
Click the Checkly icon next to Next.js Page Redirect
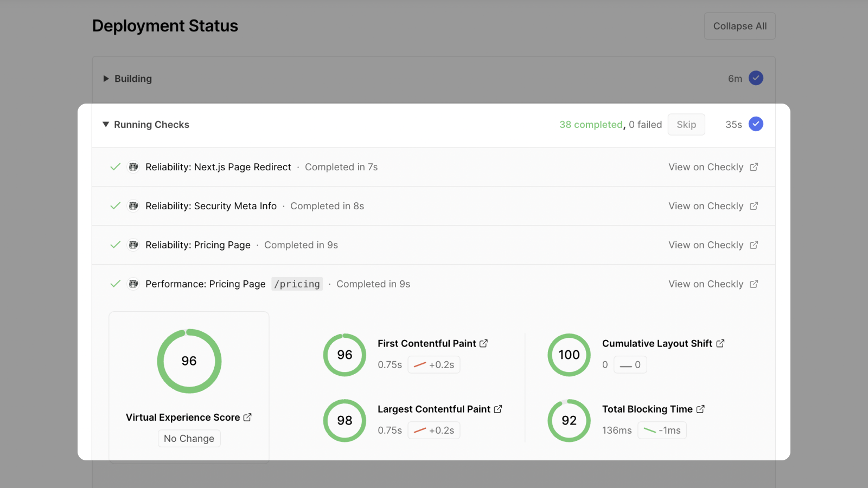coord(133,167)
